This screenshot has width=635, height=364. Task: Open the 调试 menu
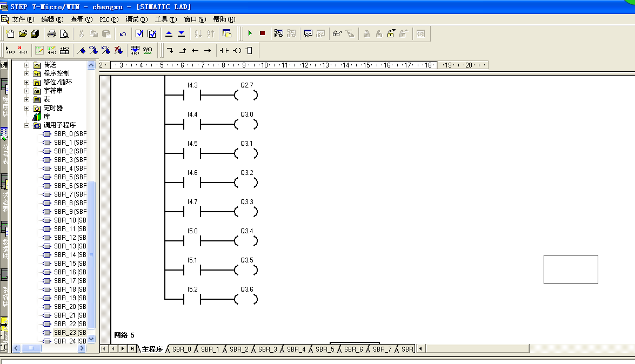point(137,19)
